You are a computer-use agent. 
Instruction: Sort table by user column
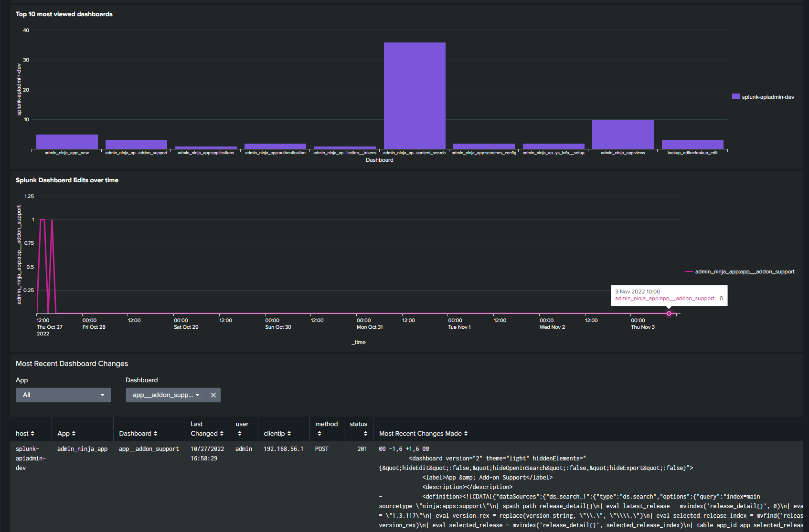click(x=242, y=428)
